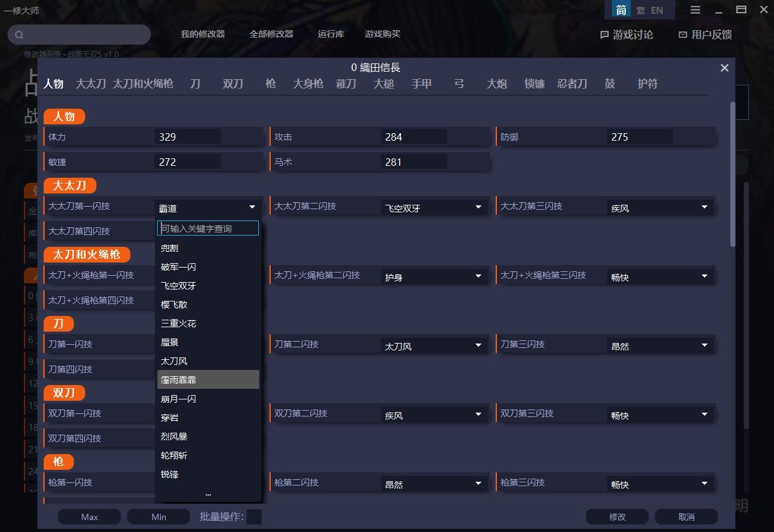Click the search magnifier icon
The height and width of the screenshot is (532, 774).
point(19,35)
